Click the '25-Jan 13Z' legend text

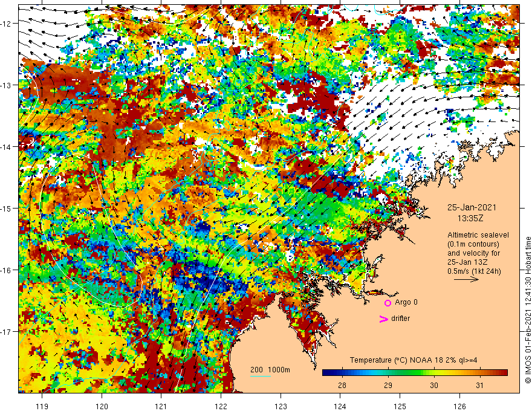[468, 262]
